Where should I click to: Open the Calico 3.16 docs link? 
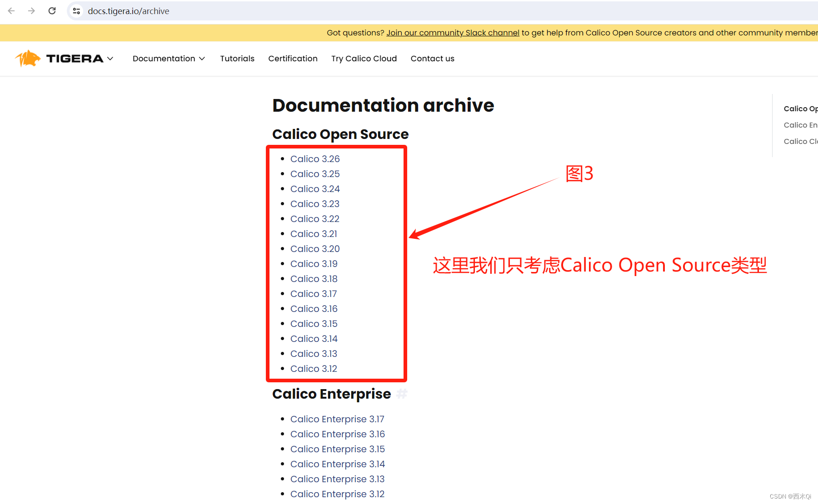tap(314, 309)
